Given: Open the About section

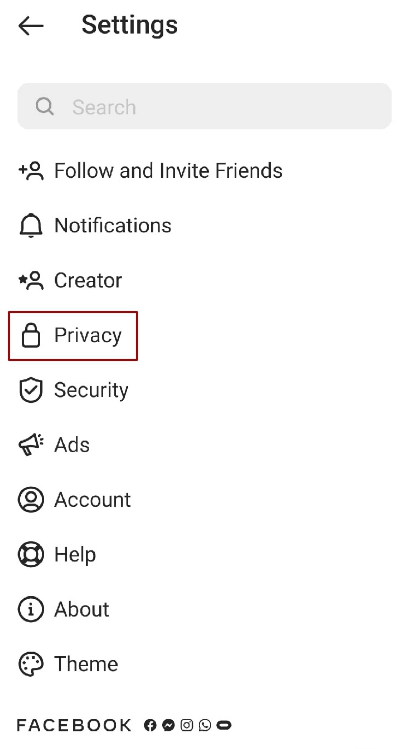Looking at the screenshot, I should tap(82, 610).
